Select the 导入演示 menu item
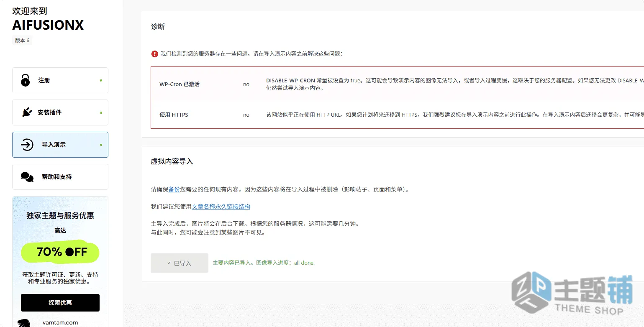 pyautogui.click(x=60, y=145)
